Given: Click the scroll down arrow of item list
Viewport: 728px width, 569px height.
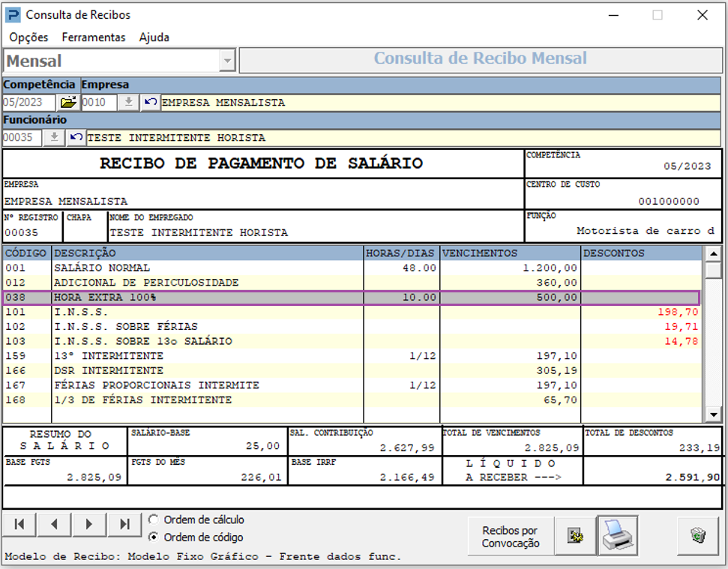Looking at the screenshot, I should (713, 414).
